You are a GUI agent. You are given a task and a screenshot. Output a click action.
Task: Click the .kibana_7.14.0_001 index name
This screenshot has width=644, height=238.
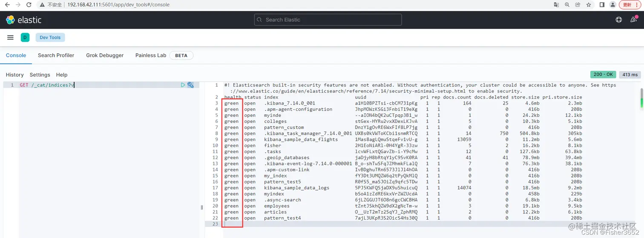pos(290,103)
